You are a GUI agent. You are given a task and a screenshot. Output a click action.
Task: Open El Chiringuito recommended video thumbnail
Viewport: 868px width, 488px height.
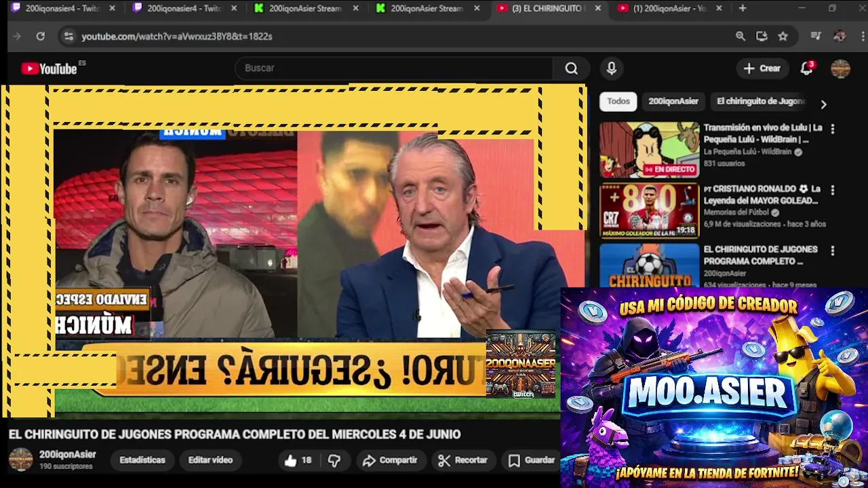click(649, 266)
